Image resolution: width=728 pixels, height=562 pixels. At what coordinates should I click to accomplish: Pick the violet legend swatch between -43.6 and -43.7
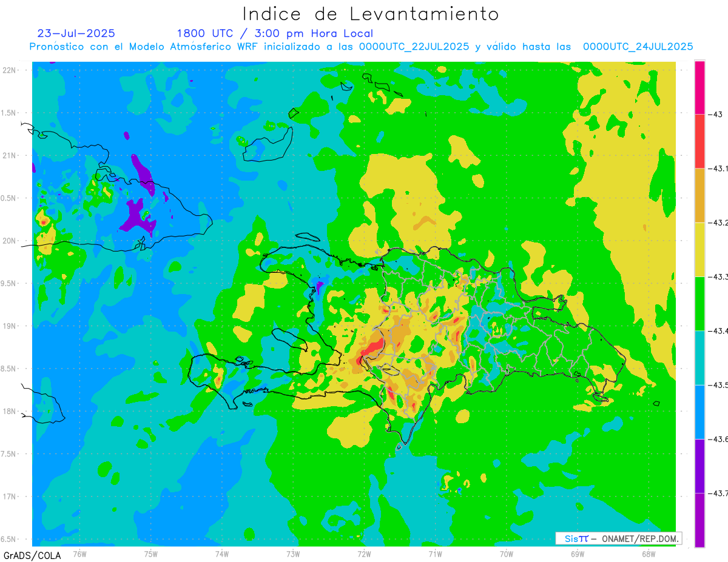tap(699, 466)
